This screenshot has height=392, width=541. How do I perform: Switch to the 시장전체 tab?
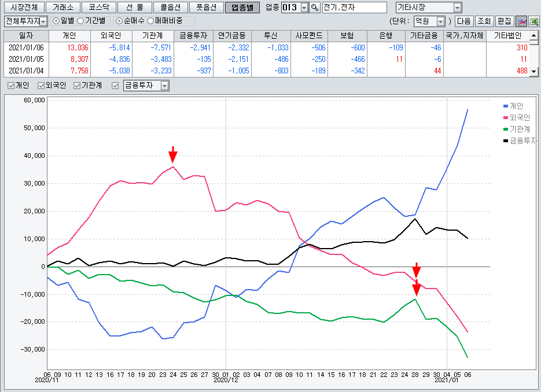point(24,8)
